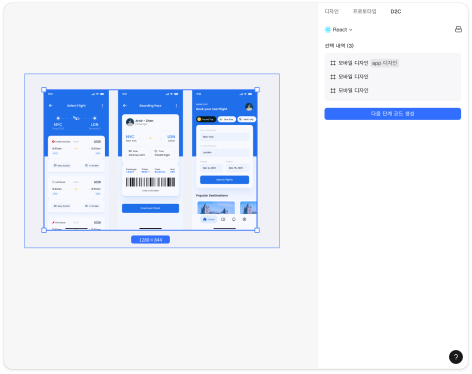This screenshot has width=472, height=374.
Task: Click the inbox icon beside React
Action: point(458,29)
